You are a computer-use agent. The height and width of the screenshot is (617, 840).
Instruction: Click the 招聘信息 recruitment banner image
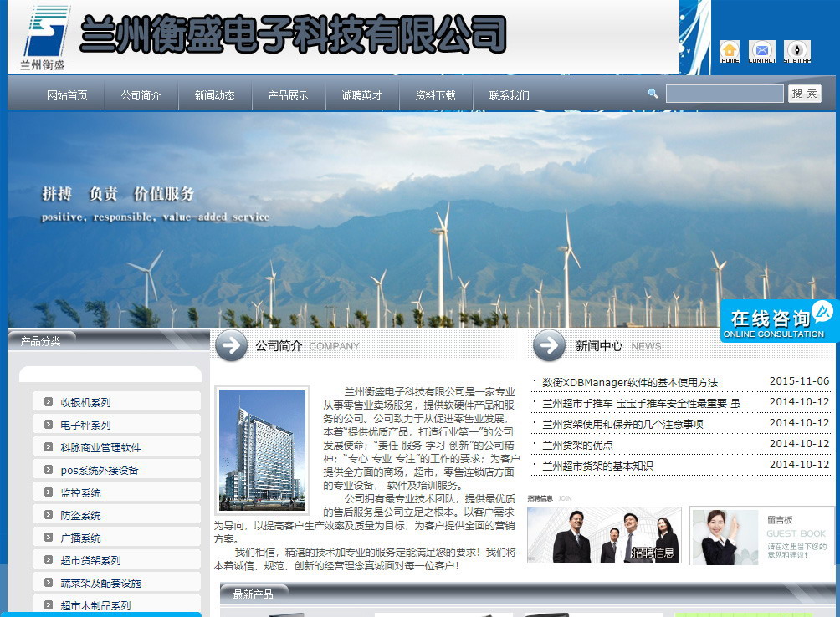pos(604,535)
